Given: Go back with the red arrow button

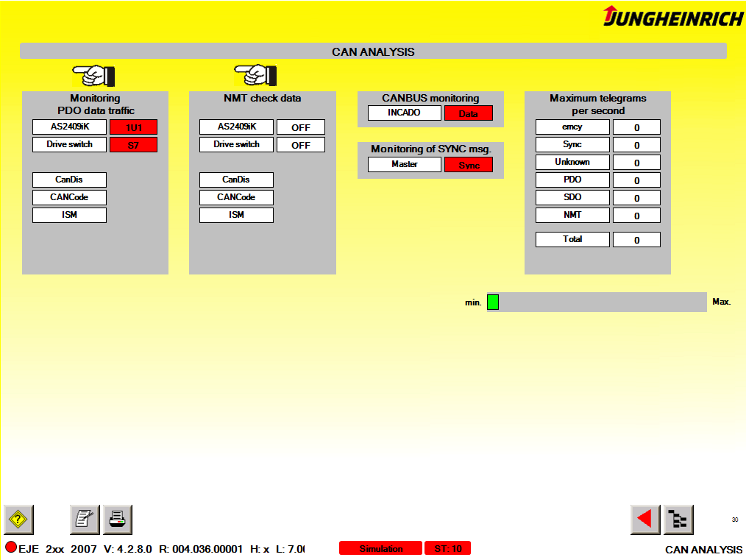Looking at the screenshot, I should point(645,520).
